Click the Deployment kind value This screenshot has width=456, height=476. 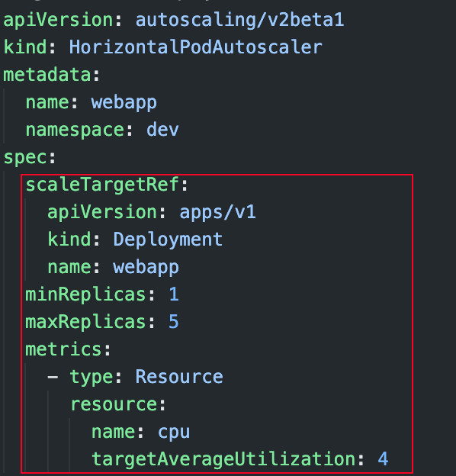coord(168,240)
